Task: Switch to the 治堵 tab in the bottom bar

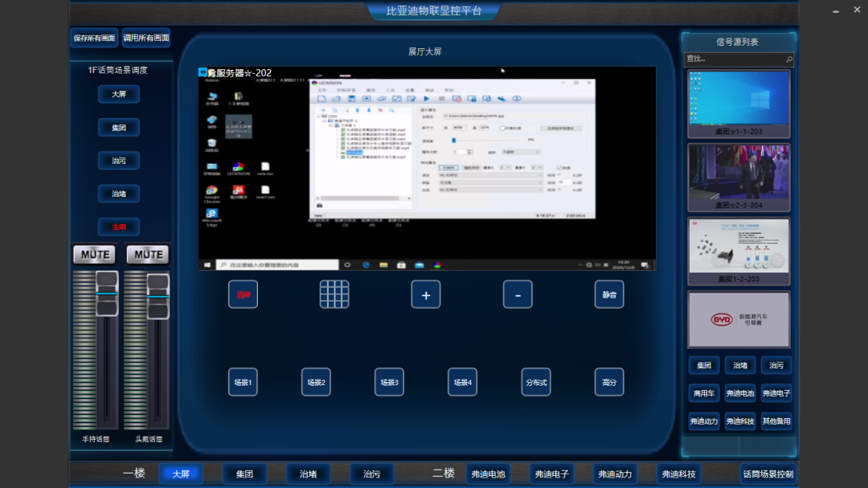Action: pos(308,474)
